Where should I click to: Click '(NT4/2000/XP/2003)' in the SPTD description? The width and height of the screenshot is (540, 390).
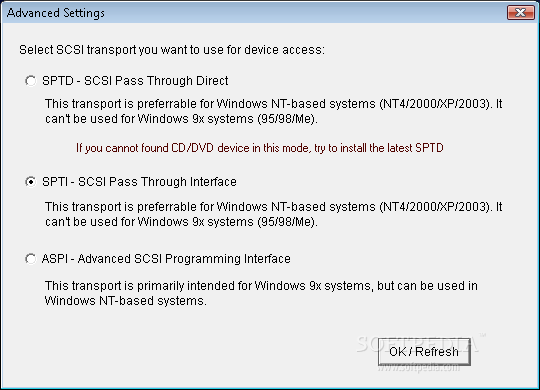tap(436, 104)
